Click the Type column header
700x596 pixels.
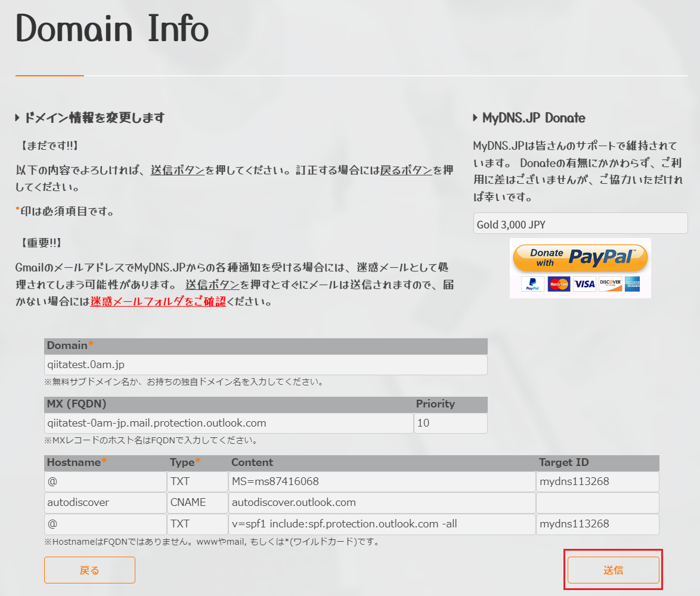pos(185,462)
